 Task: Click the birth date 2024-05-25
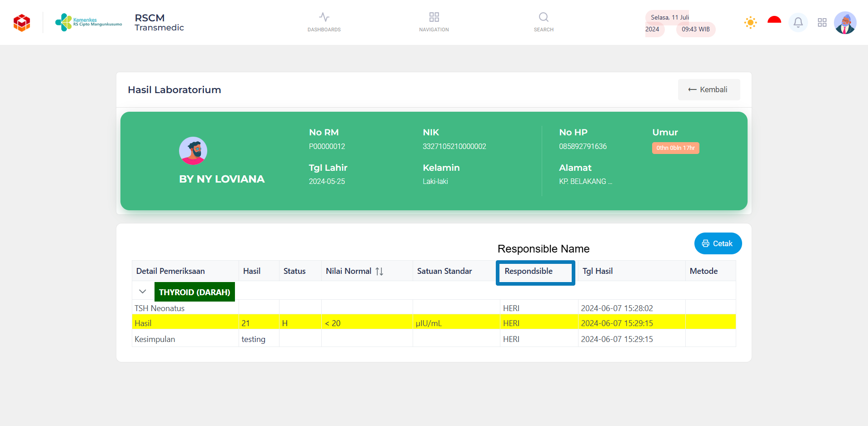pos(327,181)
